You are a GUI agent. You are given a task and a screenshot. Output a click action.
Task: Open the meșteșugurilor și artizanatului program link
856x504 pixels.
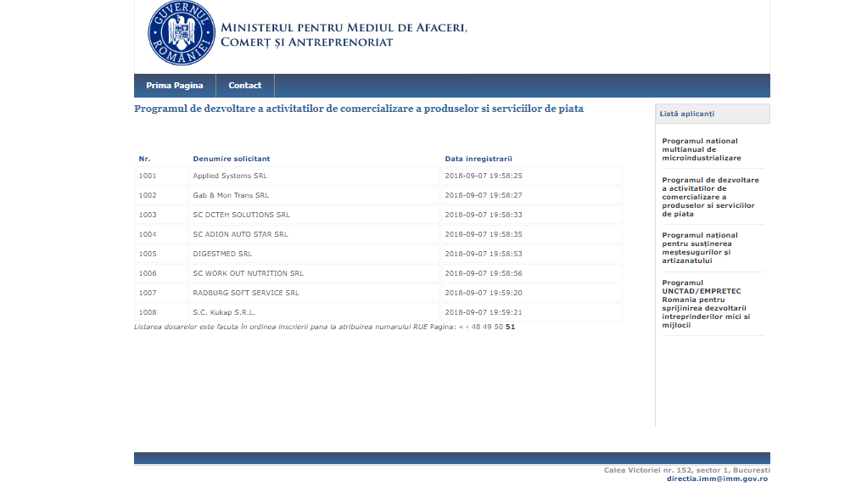[701, 248]
